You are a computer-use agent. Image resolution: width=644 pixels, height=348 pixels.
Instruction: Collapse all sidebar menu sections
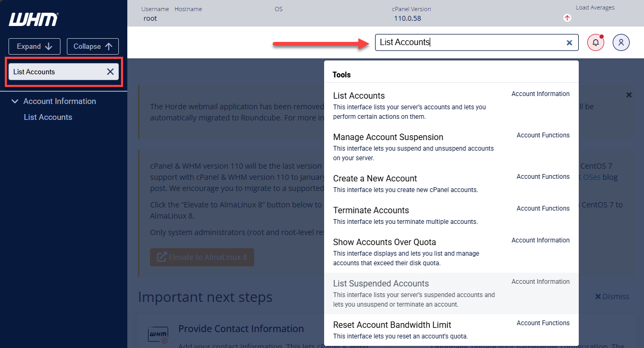(93, 46)
